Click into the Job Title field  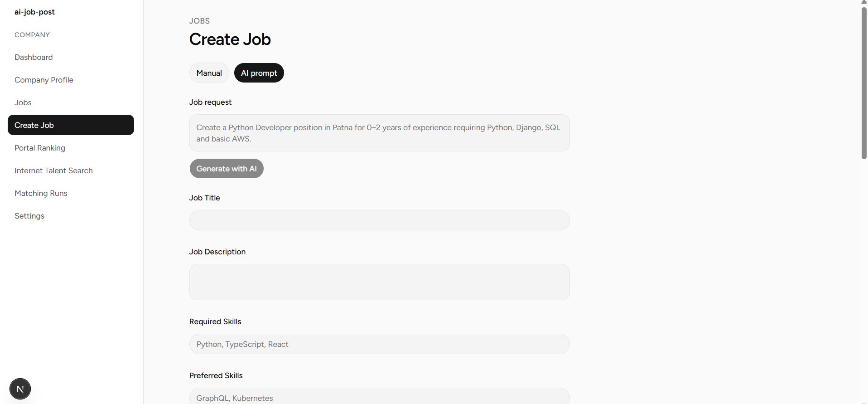point(379,220)
